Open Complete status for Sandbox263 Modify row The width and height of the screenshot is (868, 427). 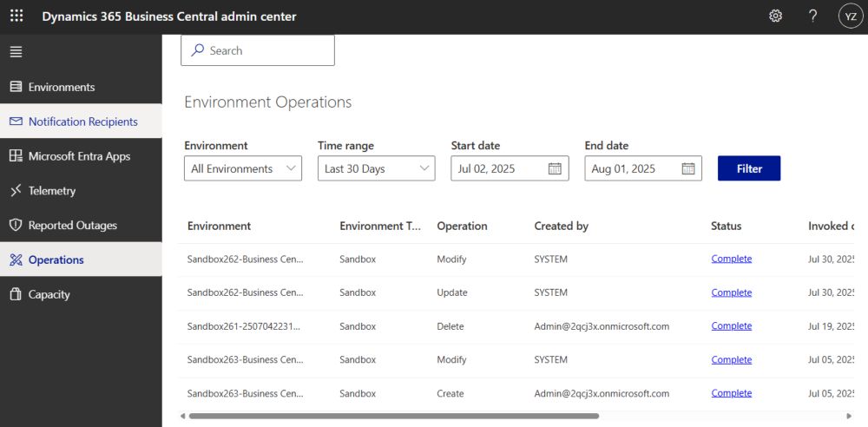pos(731,359)
